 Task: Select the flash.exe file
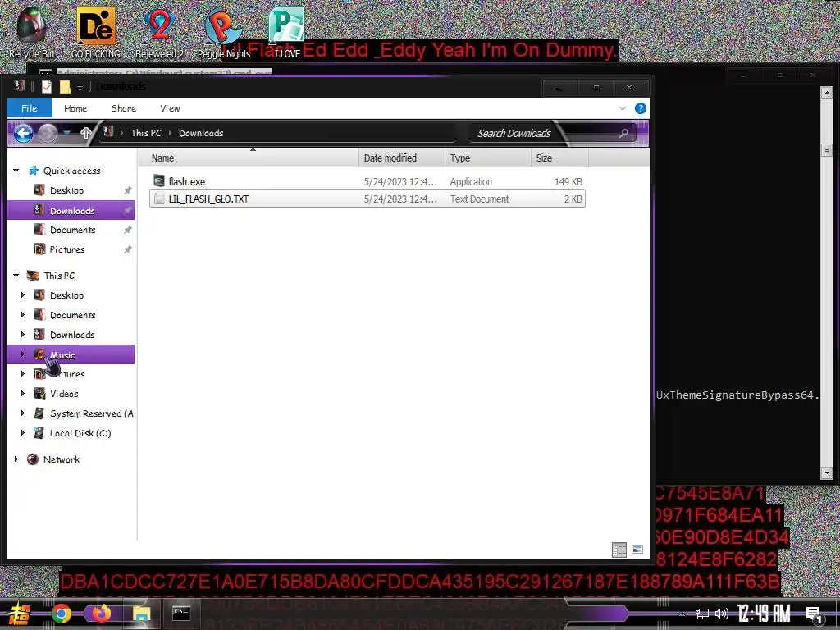point(367,181)
